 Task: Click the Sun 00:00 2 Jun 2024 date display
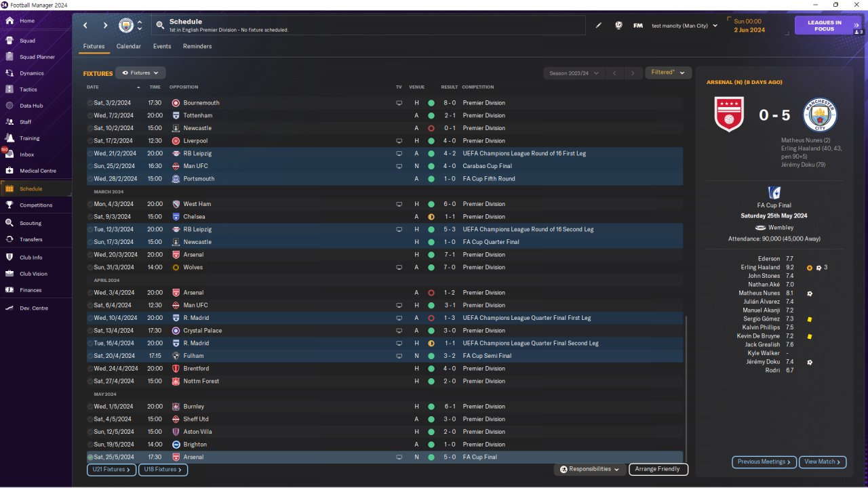pyautogui.click(x=749, y=26)
